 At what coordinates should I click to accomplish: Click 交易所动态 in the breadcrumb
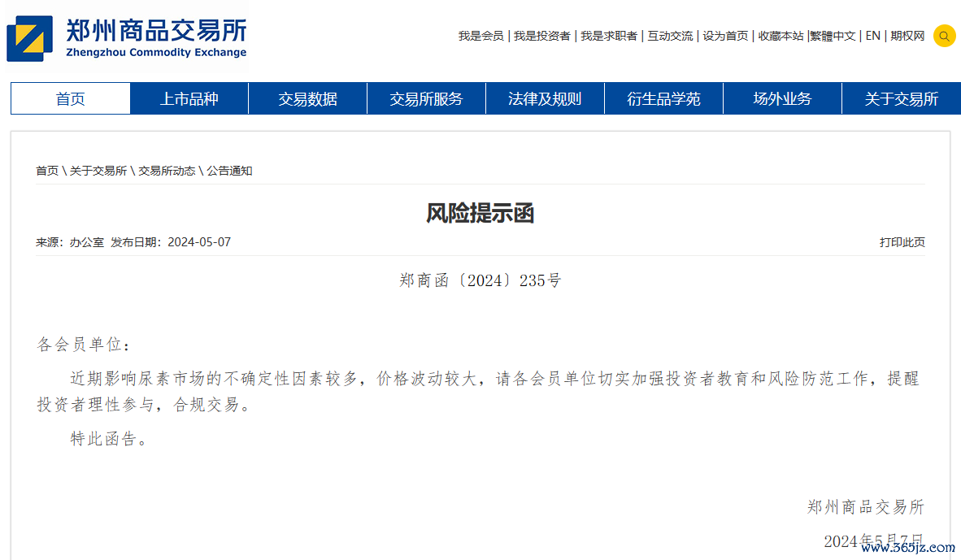167,171
